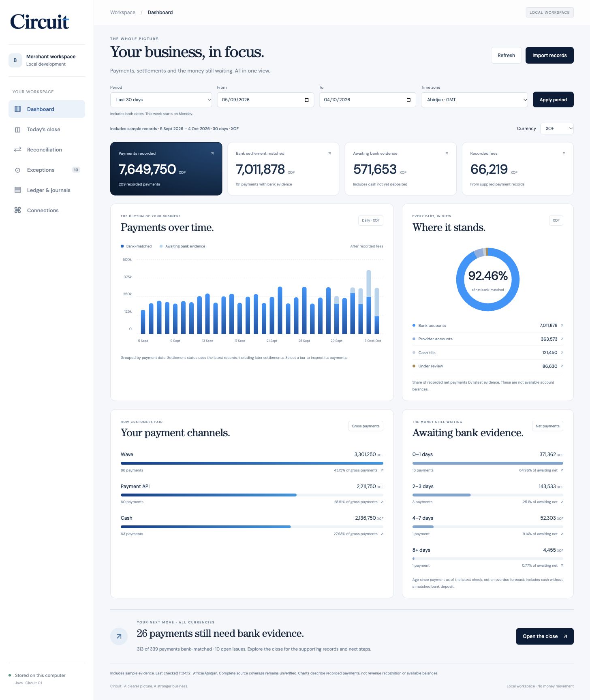Screen dimensions: 590x700
Task: Open Today's close page
Action: [x=47, y=130]
